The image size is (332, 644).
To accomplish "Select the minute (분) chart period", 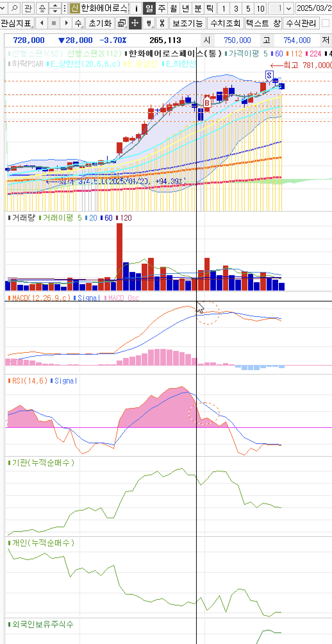I will (x=198, y=8).
